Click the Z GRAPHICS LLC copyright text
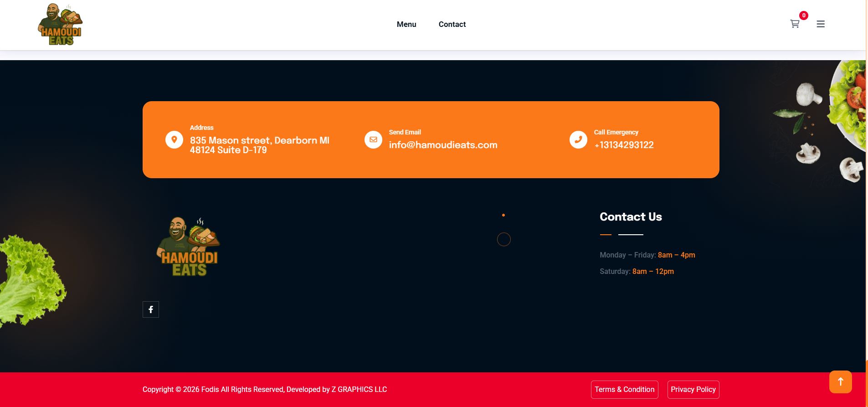 click(x=359, y=389)
